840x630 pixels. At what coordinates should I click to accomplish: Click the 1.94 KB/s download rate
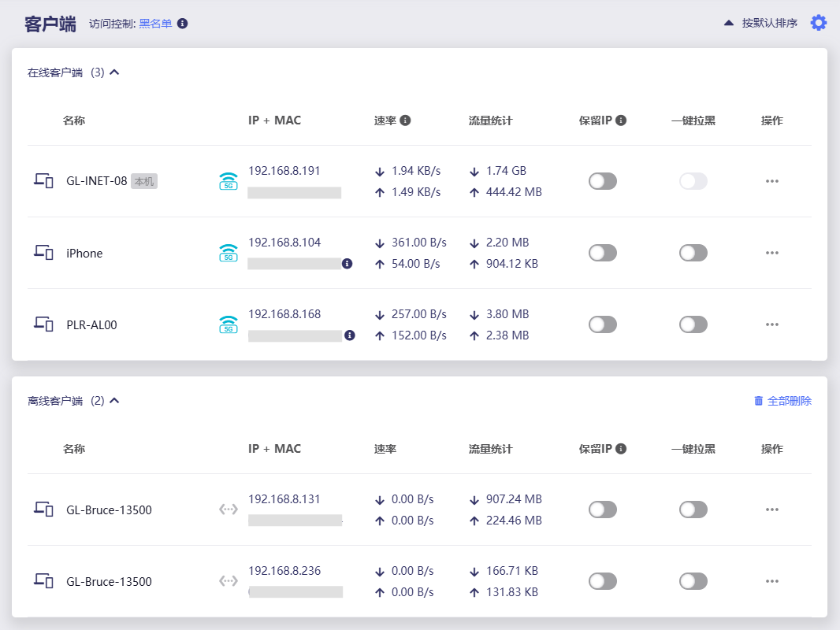tap(416, 171)
